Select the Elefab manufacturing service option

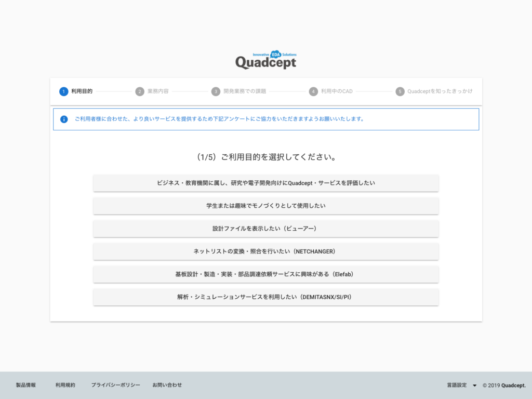coord(265,274)
